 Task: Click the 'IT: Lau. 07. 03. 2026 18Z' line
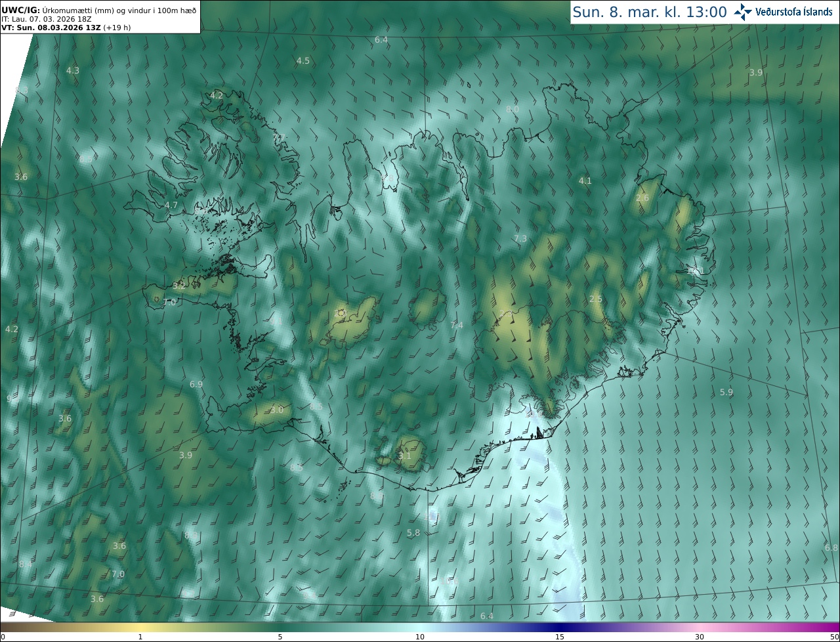click(x=46, y=19)
